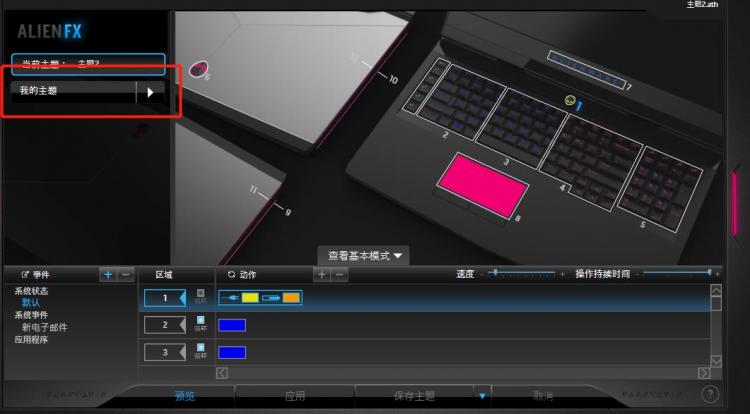Image resolution: width=750 pixels, height=414 pixels.
Task: Open the 查看基本模式 view dropdown
Action: coord(363,256)
